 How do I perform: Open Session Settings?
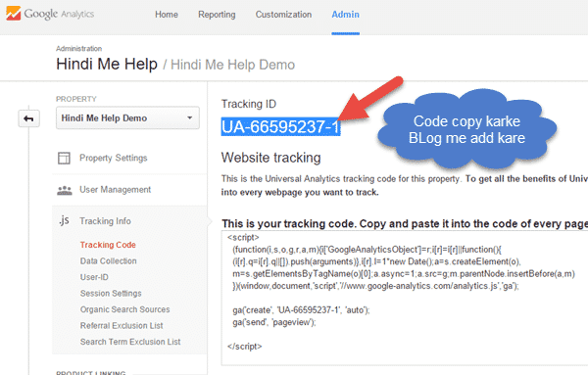[x=111, y=294]
